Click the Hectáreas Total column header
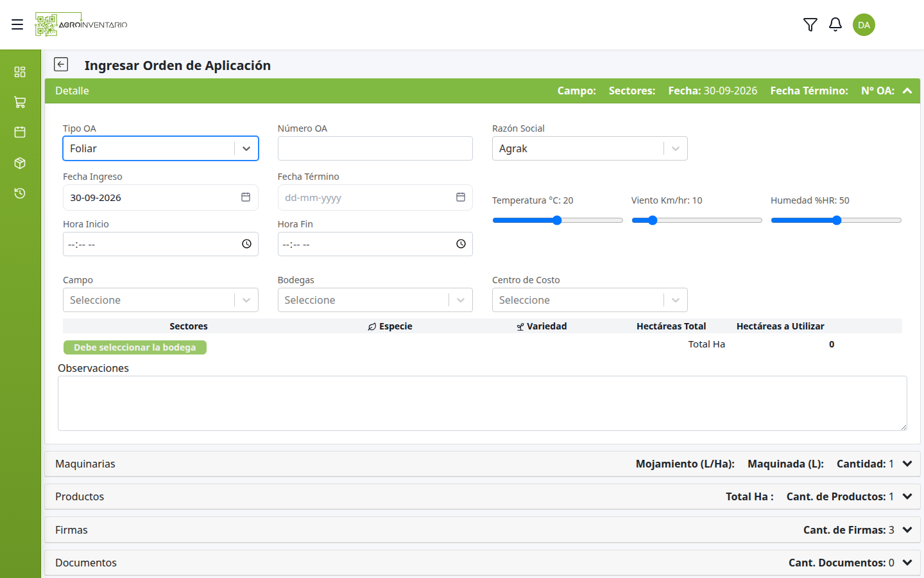Image resolution: width=924 pixels, height=578 pixels. point(671,326)
